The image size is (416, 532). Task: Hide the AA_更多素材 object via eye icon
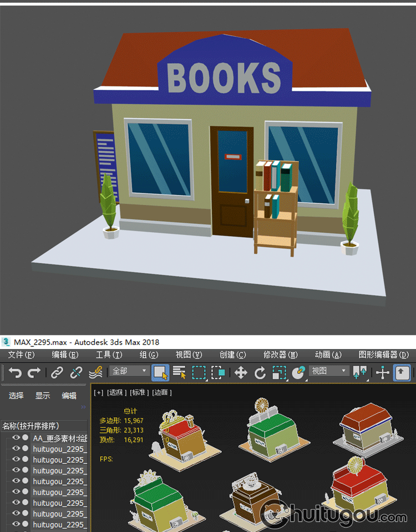[16, 438]
